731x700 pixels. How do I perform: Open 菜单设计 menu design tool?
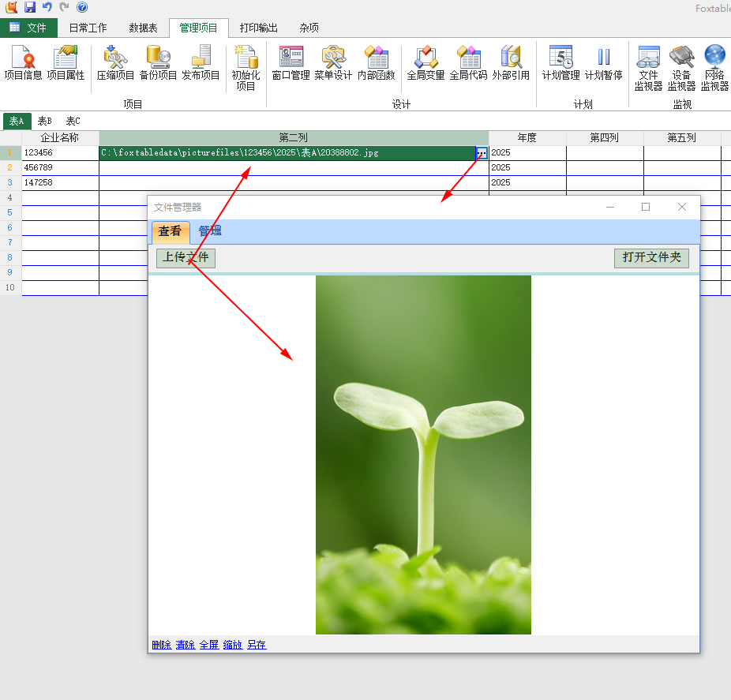coord(333,63)
